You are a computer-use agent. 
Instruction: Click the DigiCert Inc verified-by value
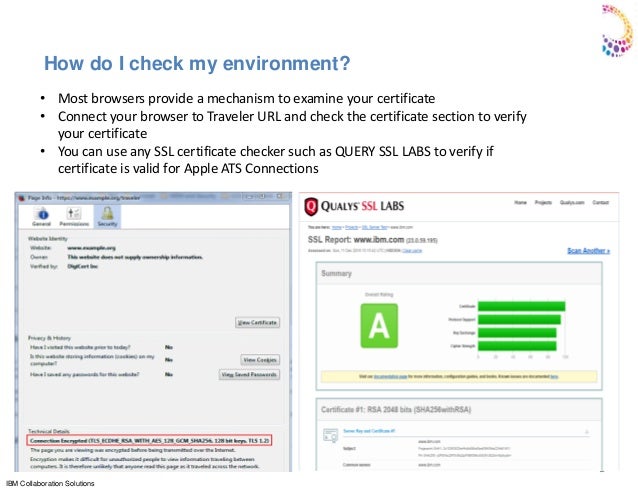[83, 266]
